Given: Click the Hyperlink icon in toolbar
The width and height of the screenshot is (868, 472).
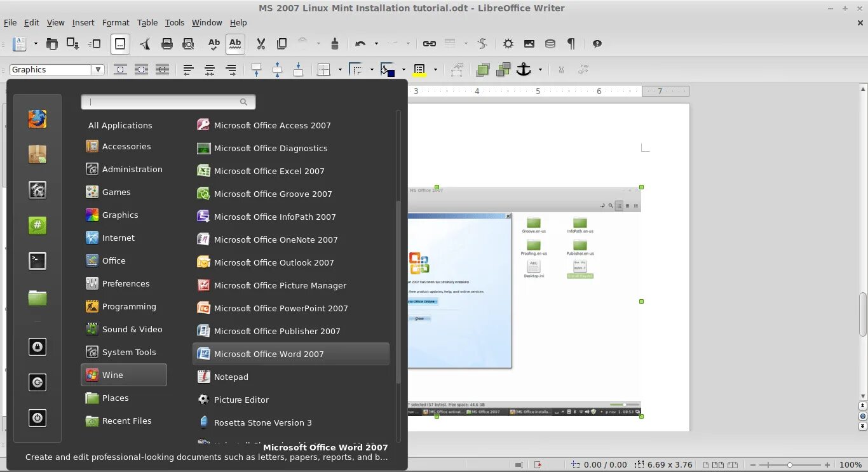Looking at the screenshot, I should click(x=430, y=44).
